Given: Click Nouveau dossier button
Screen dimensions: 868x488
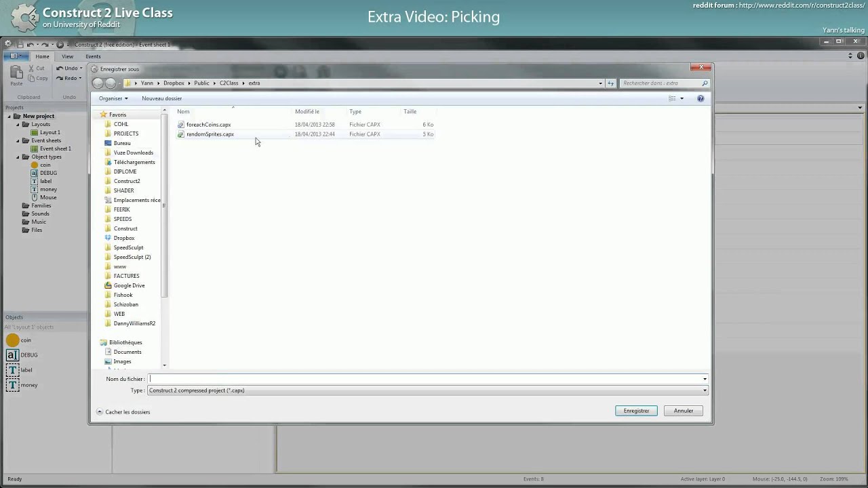Looking at the screenshot, I should [161, 98].
